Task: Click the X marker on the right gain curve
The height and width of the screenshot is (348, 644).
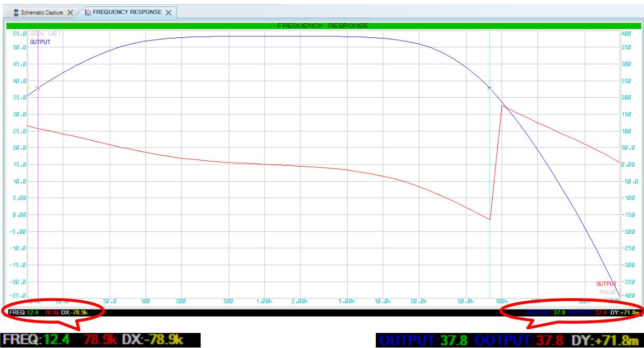Action: tap(490, 88)
